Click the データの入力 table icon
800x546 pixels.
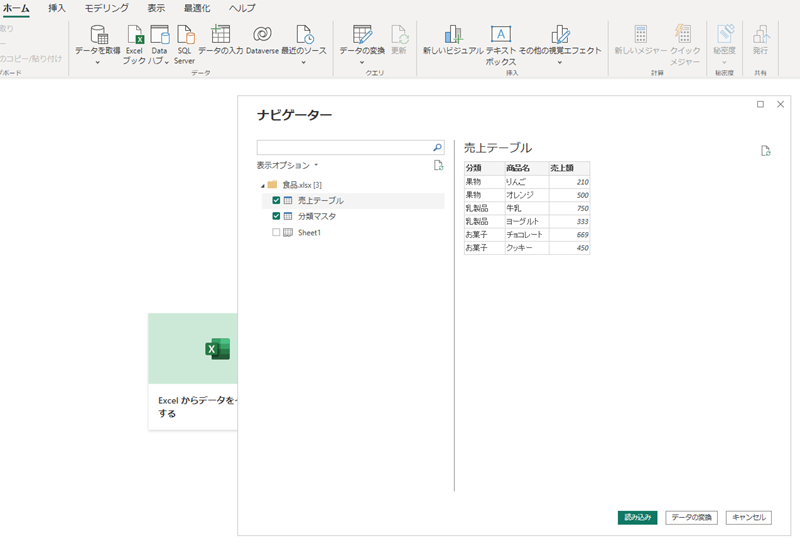click(x=221, y=35)
